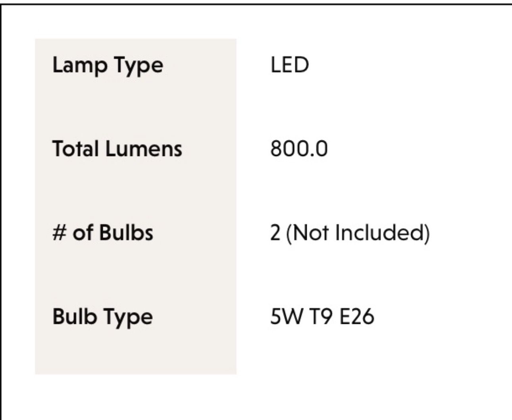Click the "# of Bulbs" row label
Screen dimensions: 512x420
click(102, 233)
